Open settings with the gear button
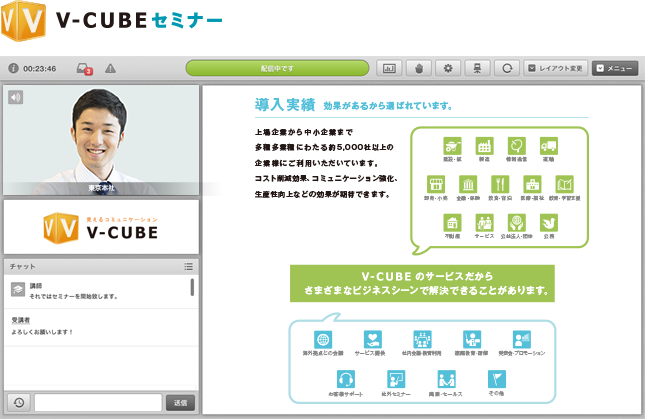Viewport: 645px width, 419px height. point(448,68)
